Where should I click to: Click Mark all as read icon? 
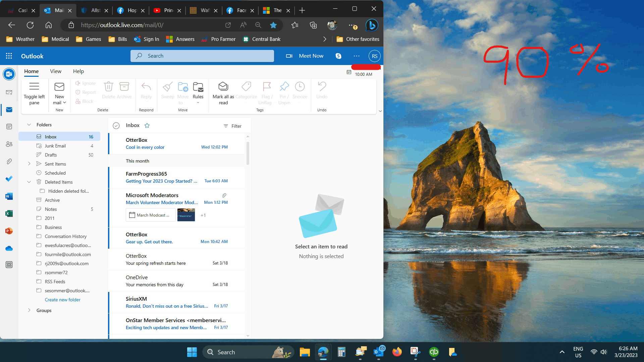(x=223, y=86)
